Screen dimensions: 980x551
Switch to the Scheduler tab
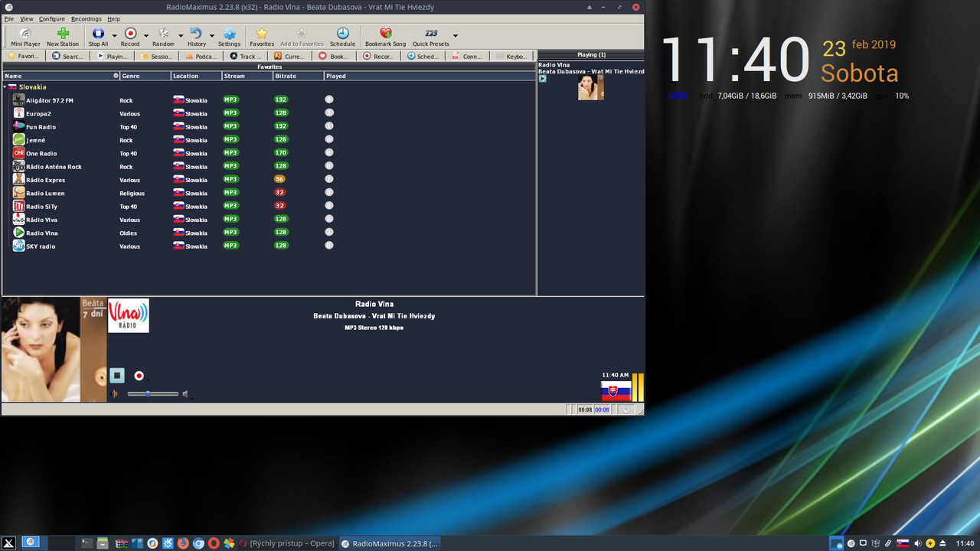(423, 56)
